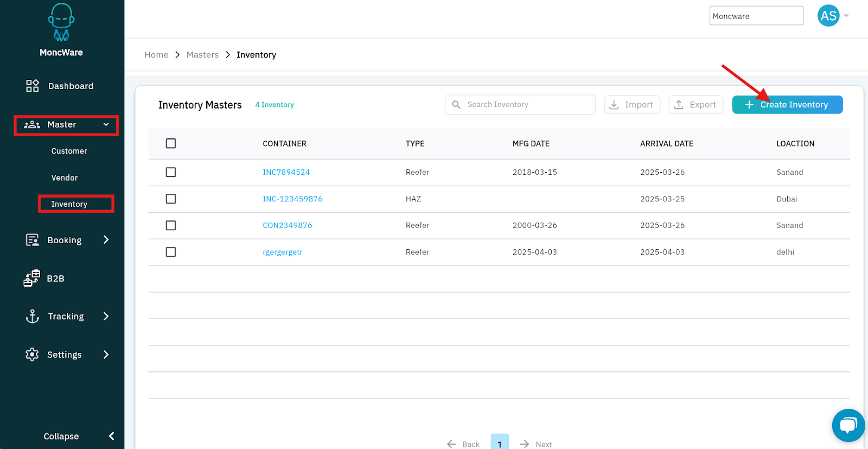Image resolution: width=868 pixels, height=449 pixels.
Task: Expand the Settings submenu chevron
Action: [x=106, y=355]
